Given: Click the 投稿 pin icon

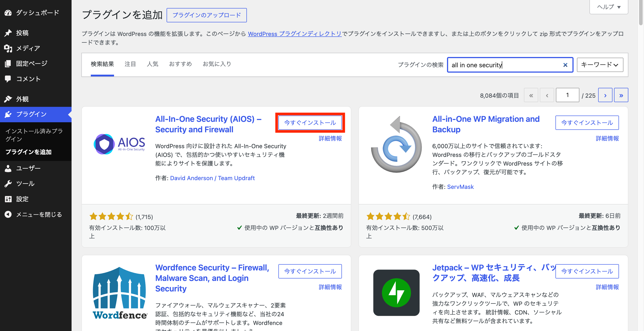Looking at the screenshot, I should coord(8,33).
